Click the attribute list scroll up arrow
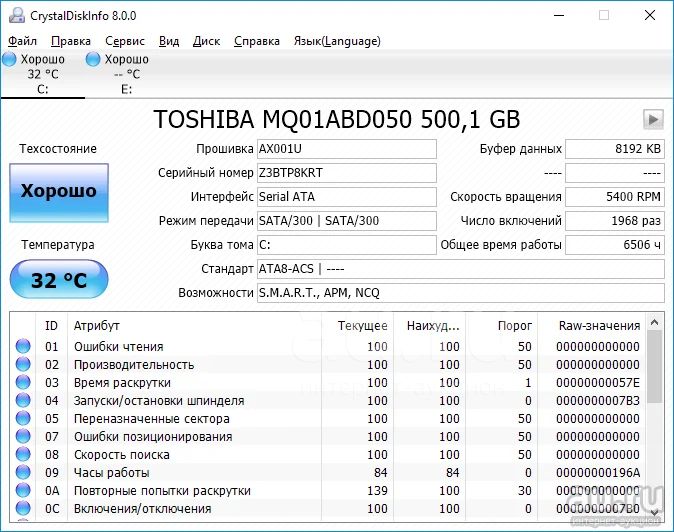Image resolution: width=674 pixels, height=532 pixels. 655,322
